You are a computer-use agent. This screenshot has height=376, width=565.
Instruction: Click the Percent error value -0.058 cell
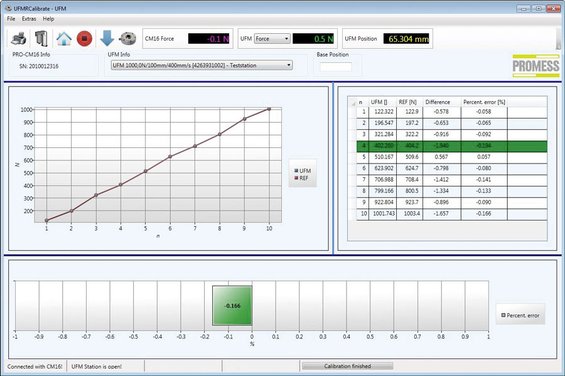tap(484, 112)
